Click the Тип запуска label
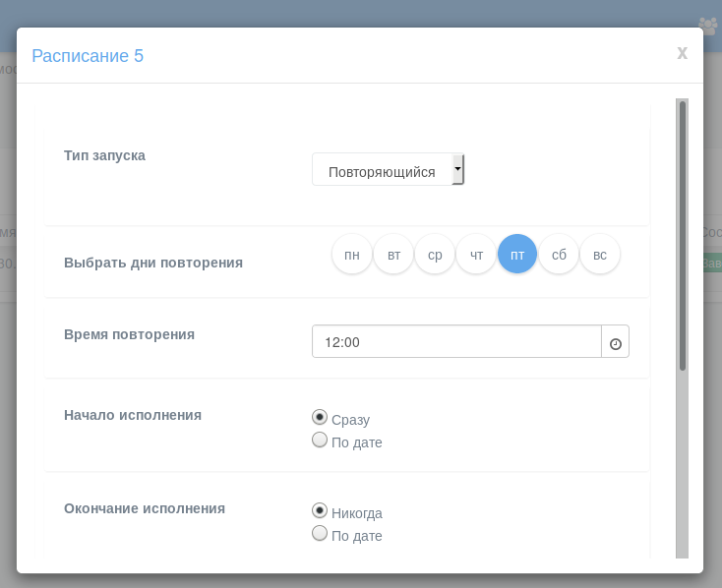Image resolution: width=722 pixels, height=588 pixels. coord(104,155)
